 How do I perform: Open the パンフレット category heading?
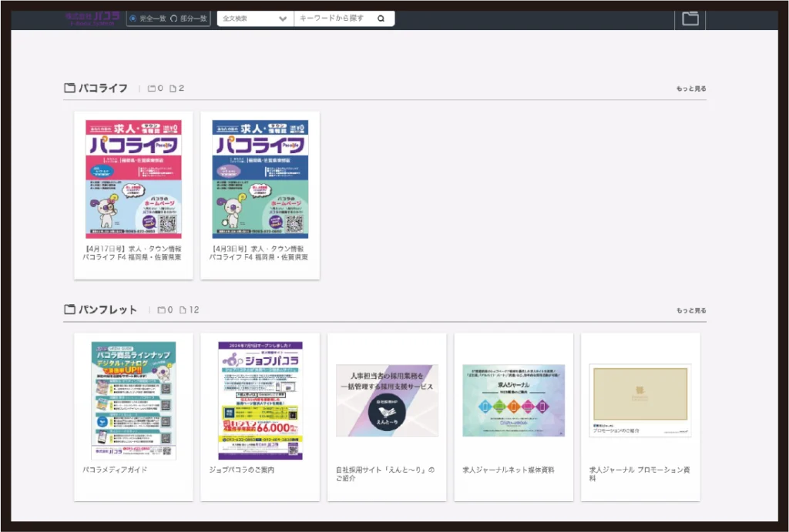coord(108,309)
